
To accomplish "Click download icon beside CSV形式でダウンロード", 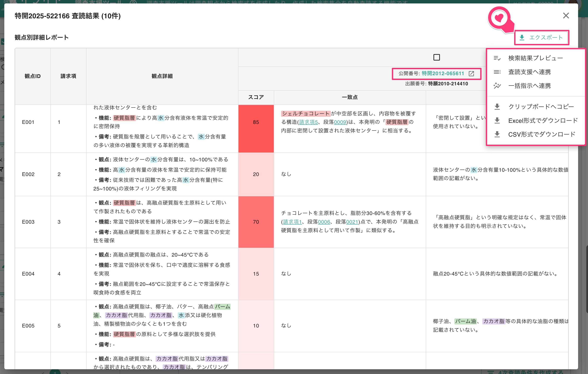I will 497,134.
